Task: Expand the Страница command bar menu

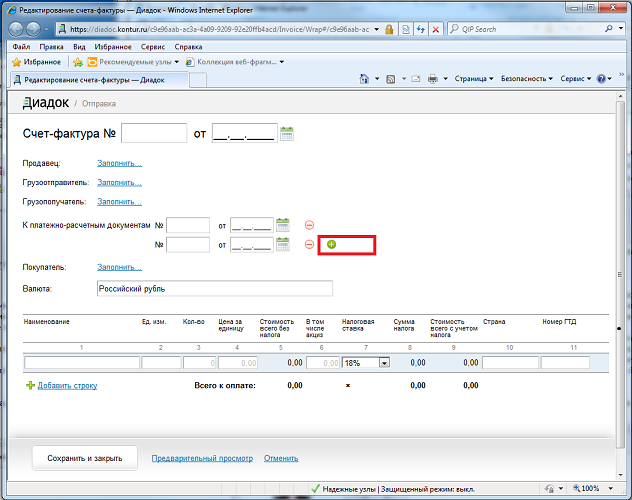Action: 474,79
